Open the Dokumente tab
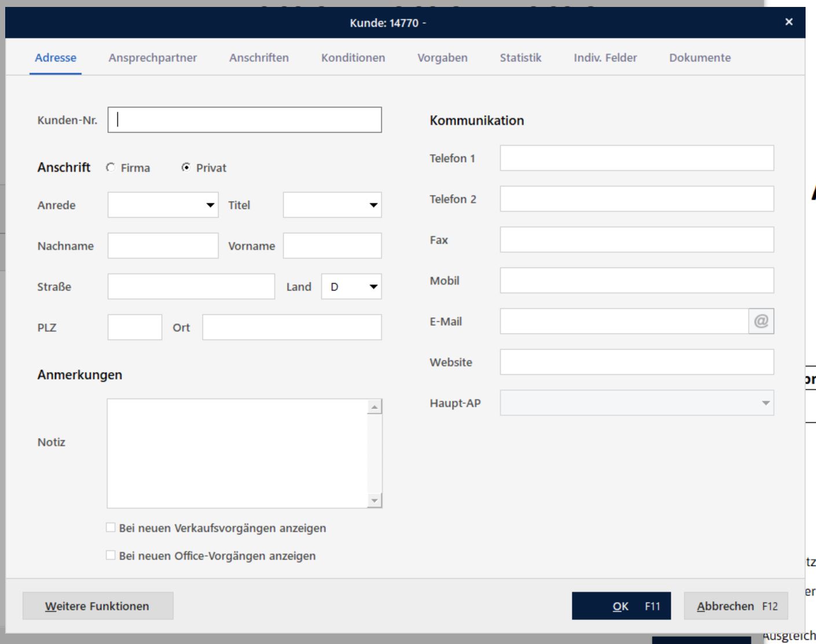Viewport: 816px width, 644px height. [x=700, y=58]
